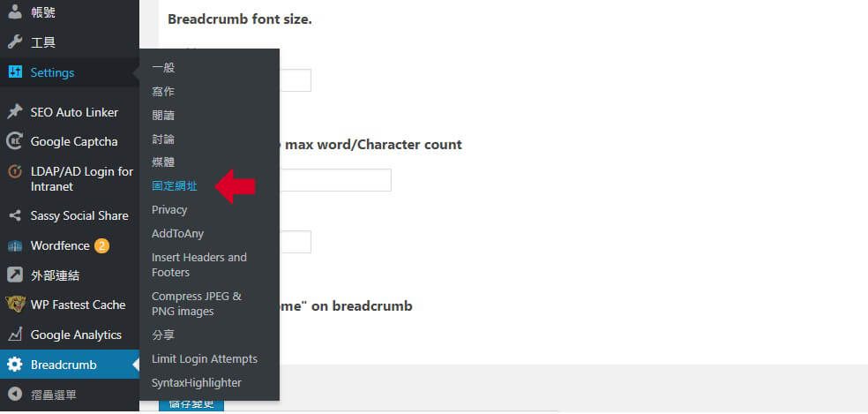This screenshot has width=868, height=414.
Task: Click the input field below word count field
Action: click(x=295, y=242)
